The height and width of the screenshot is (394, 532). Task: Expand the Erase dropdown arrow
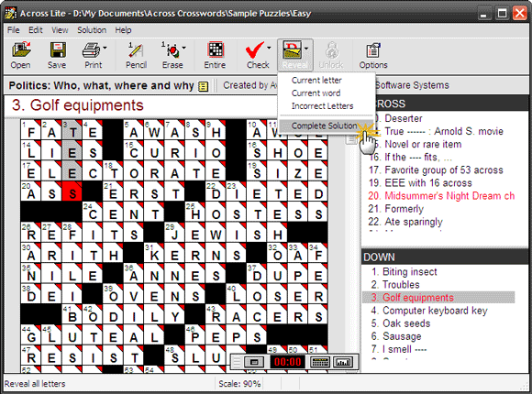[184, 48]
